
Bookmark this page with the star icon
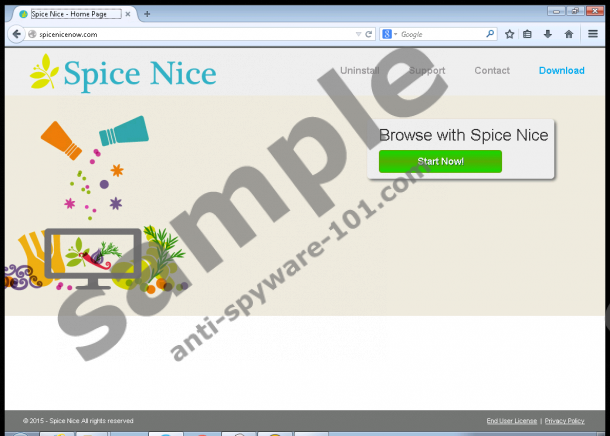tap(509, 34)
